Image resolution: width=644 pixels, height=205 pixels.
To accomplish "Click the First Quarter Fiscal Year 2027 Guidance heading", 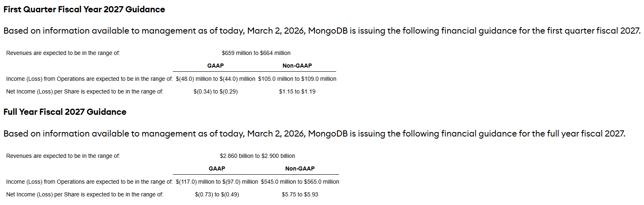I will tap(84, 9).
